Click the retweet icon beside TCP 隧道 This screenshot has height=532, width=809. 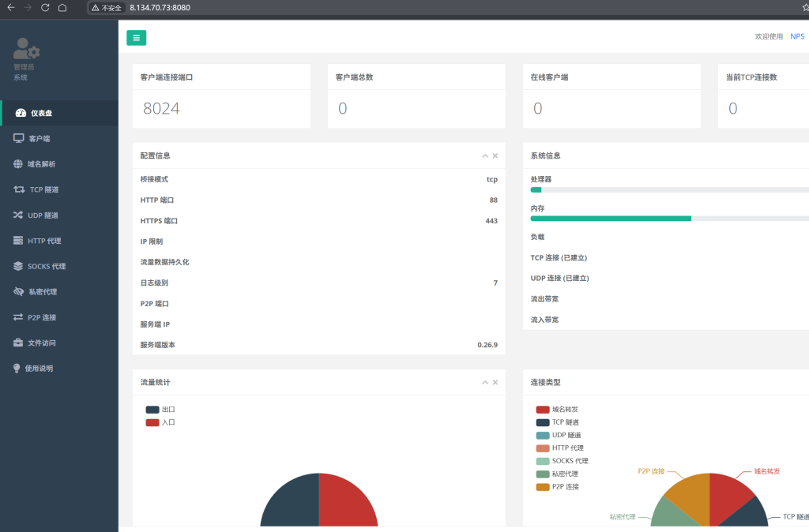[19, 189]
